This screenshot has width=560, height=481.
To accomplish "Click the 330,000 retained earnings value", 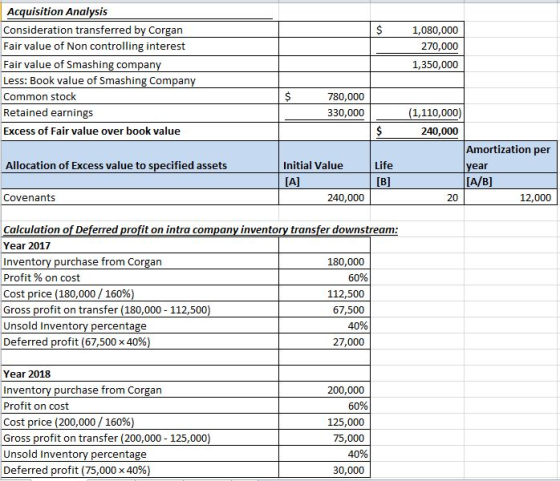I will point(346,112).
